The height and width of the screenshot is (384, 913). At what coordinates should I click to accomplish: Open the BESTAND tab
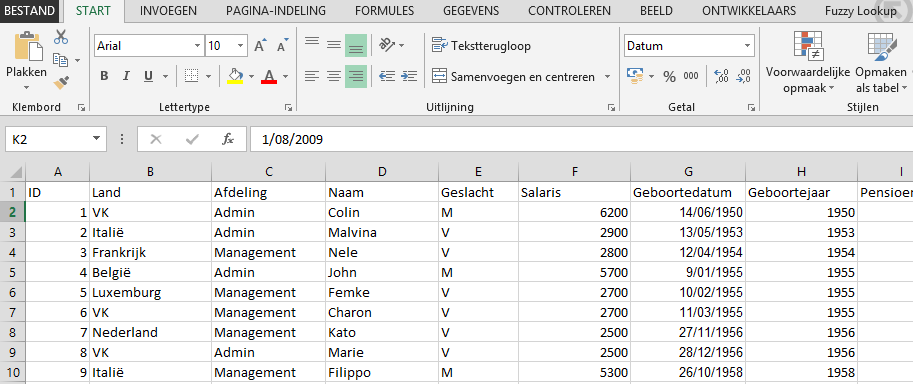[30, 11]
